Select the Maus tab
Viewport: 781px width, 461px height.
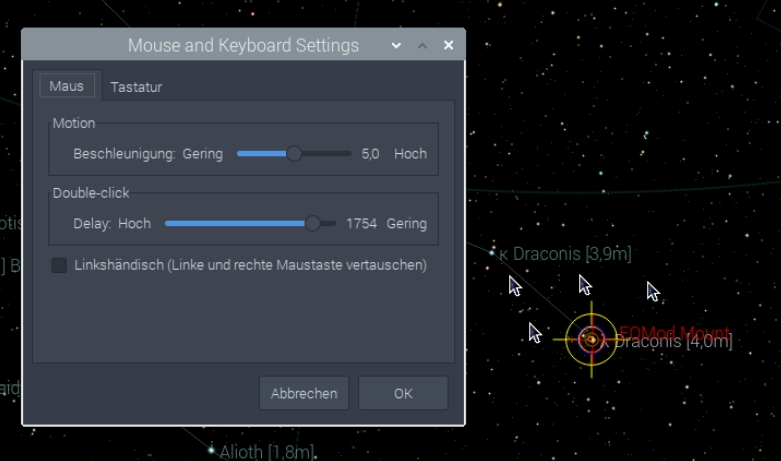[67, 86]
